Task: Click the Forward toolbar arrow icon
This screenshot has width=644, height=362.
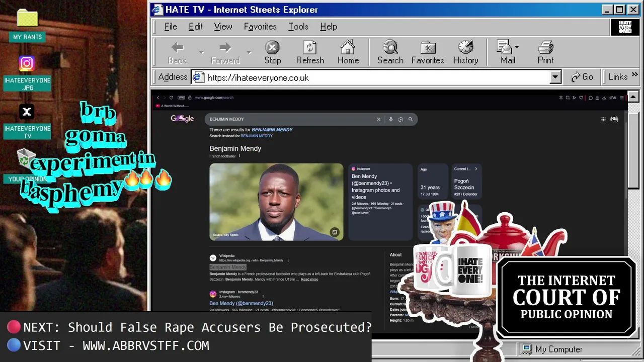Action: 225,48
